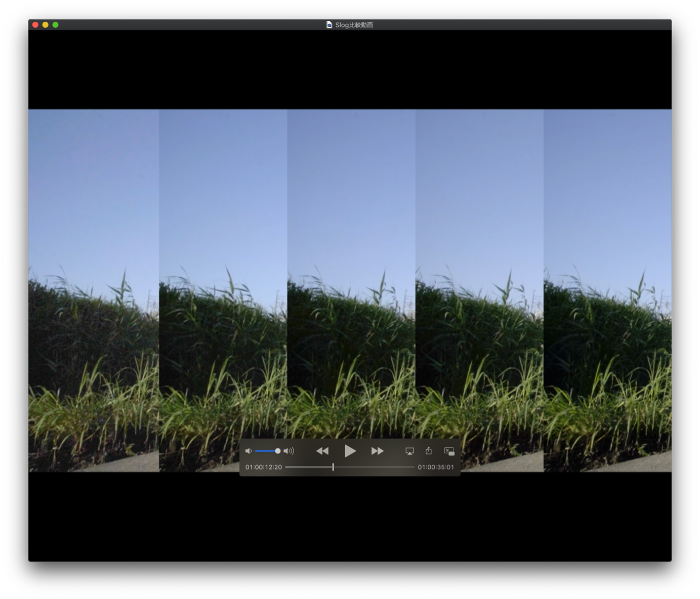Mute using the low-volume speaker icon

(x=248, y=451)
